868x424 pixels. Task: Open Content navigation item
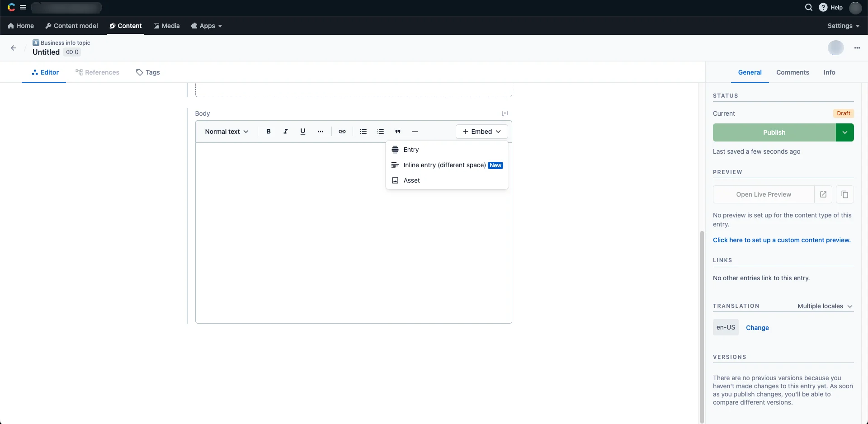click(126, 26)
